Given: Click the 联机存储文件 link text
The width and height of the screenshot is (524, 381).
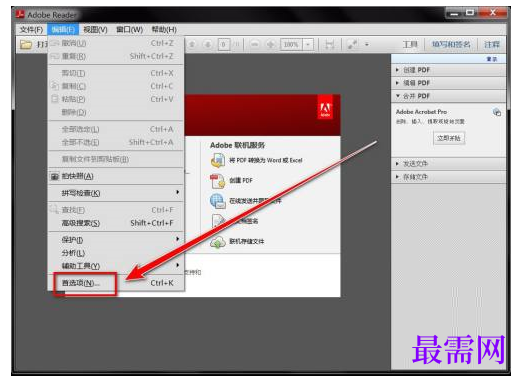Looking at the screenshot, I should click(247, 241).
